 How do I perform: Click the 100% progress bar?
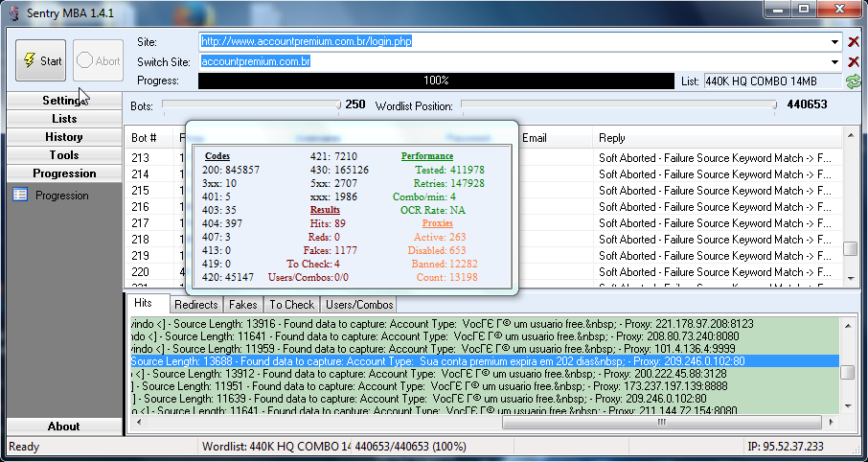pyautogui.click(x=436, y=81)
